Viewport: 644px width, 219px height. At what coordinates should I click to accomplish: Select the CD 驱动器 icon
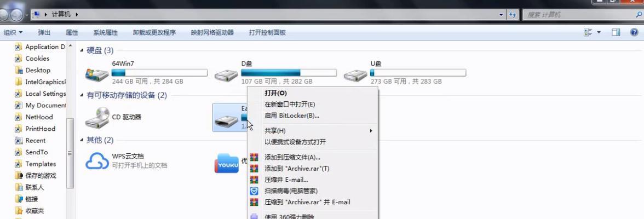point(97,118)
